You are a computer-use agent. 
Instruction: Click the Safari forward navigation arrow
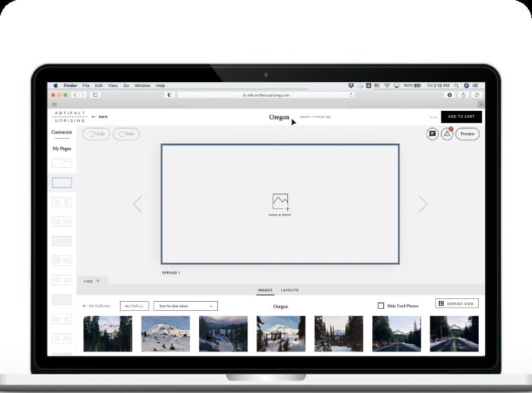[83, 95]
